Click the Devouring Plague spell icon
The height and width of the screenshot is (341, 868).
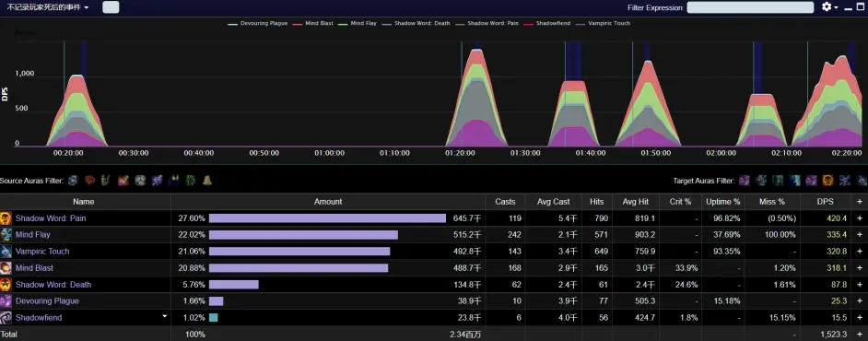(x=6, y=301)
